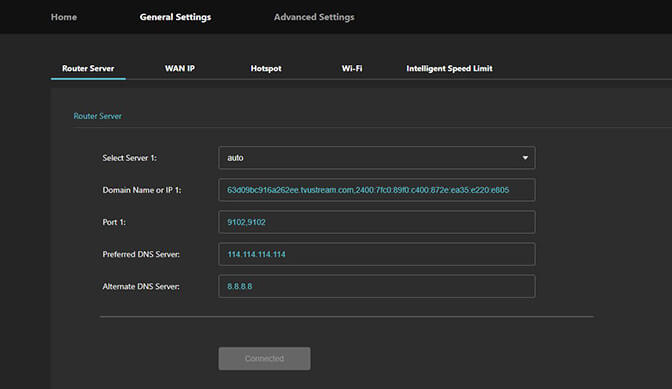Expand the Select Server 1 dropdown
This screenshot has width=672, height=389.
377,158
